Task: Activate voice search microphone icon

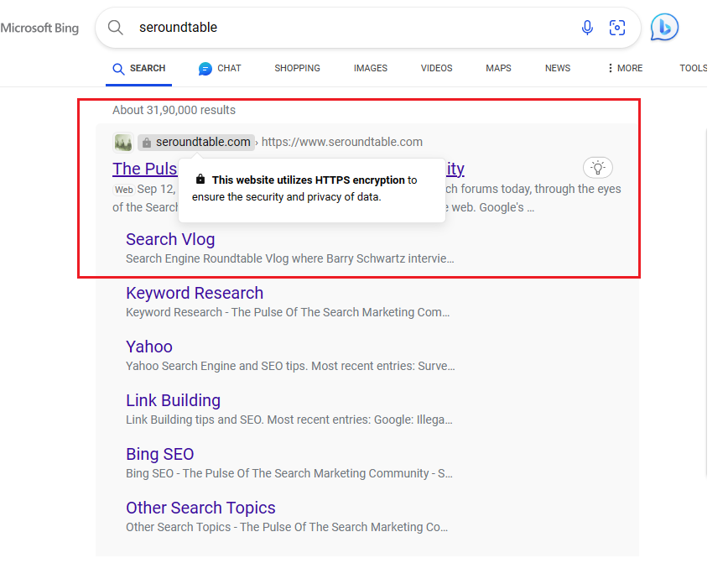Action: (587, 28)
